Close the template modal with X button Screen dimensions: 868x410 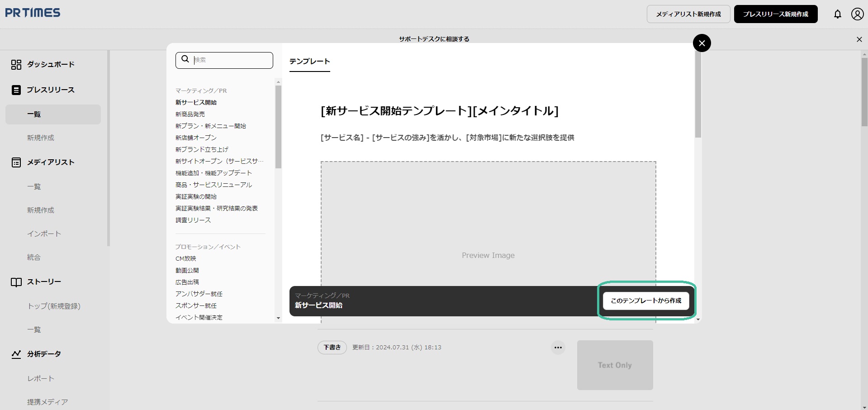[702, 43]
